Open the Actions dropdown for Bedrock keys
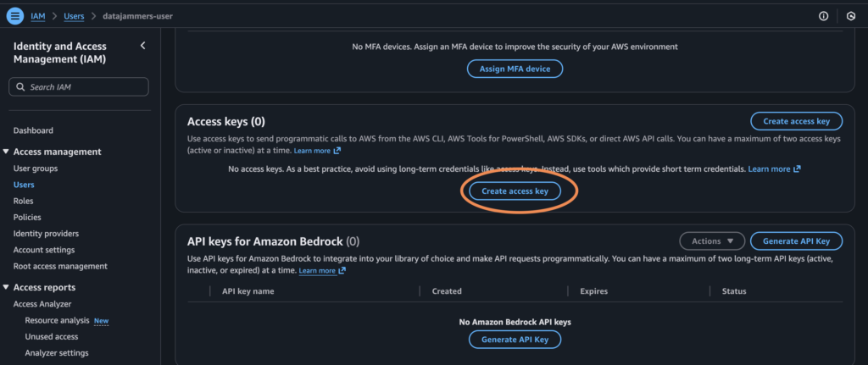 coord(711,241)
